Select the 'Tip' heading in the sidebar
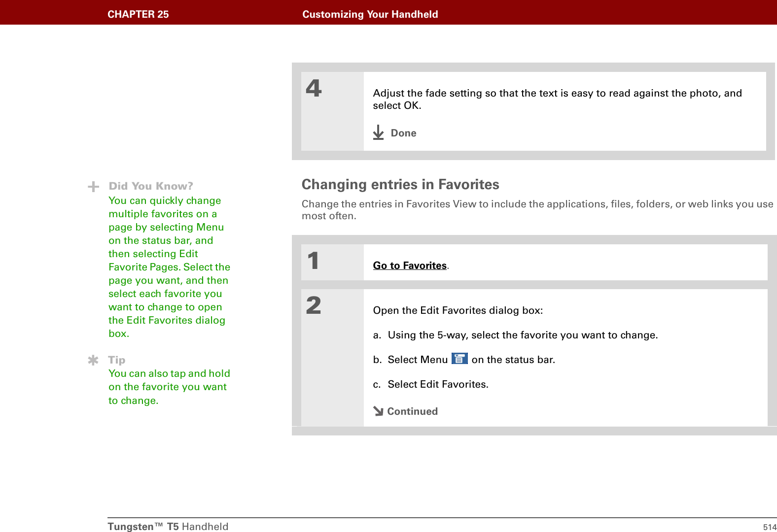This screenshot has width=777, height=532. (x=117, y=360)
